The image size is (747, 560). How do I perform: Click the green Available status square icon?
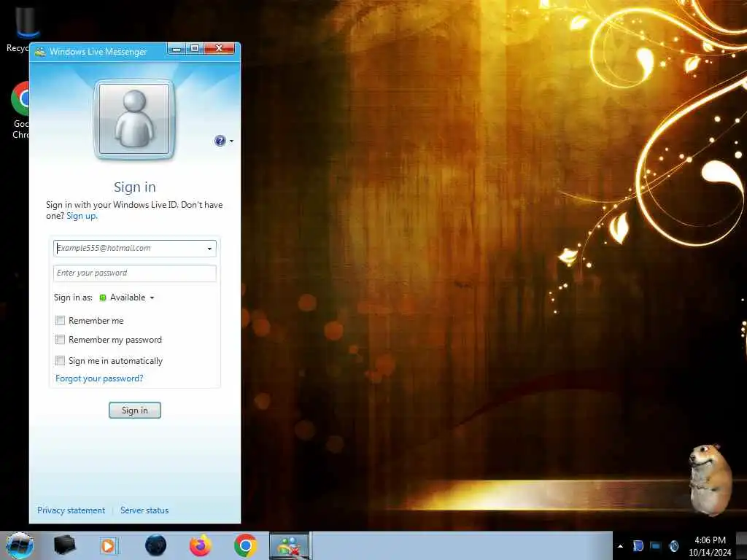click(x=102, y=297)
